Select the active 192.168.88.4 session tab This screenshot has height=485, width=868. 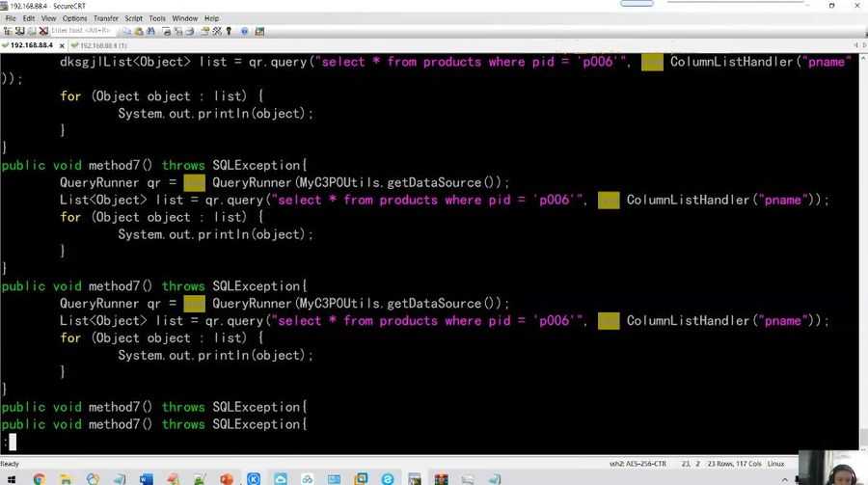click(32, 45)
